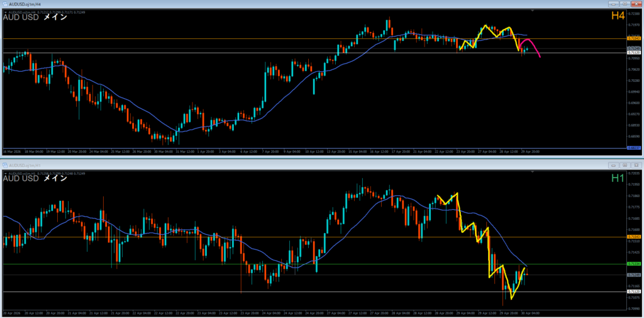Expand one-click trading arrow on H1 chart
Viewport: 644px width, 318px height.
click(x=6, y=173)
